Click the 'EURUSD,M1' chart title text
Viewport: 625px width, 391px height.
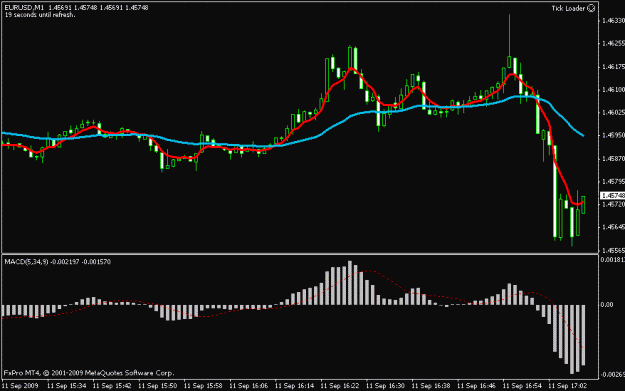point(24,8)
